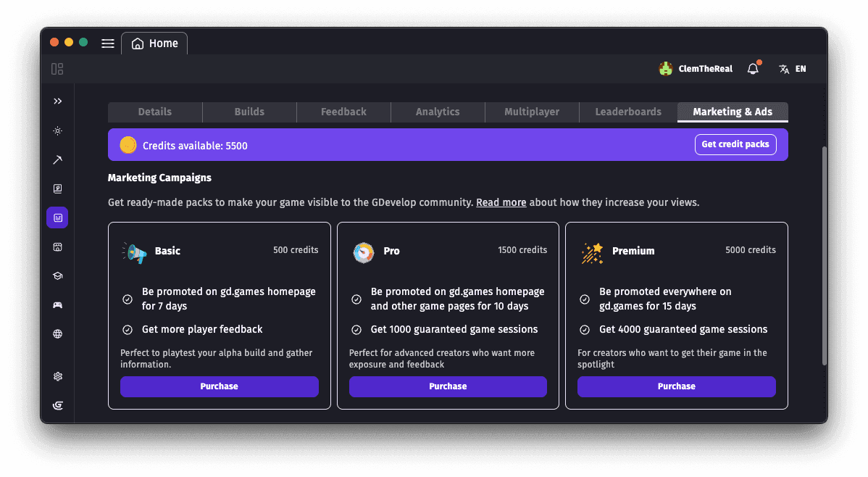Open the Shop icon in sidebar

tap(57, 247)
